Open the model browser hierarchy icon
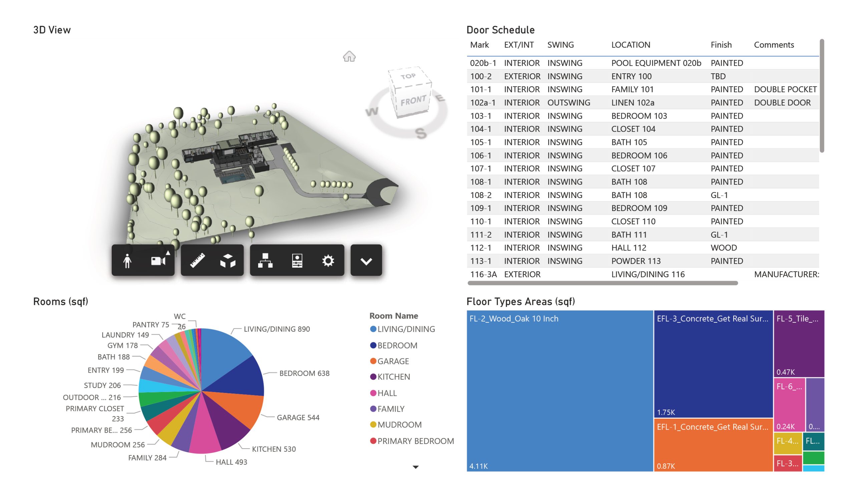 click(265, 261)
